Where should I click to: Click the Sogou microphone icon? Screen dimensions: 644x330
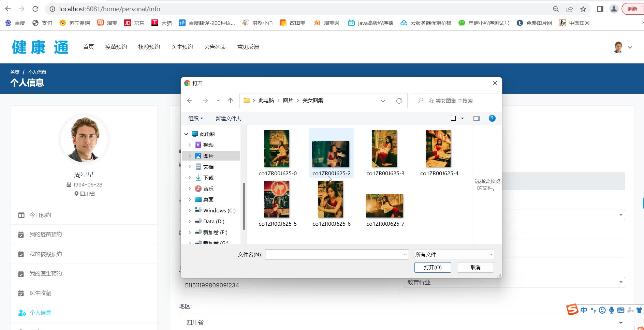click(x=612, y=310)
